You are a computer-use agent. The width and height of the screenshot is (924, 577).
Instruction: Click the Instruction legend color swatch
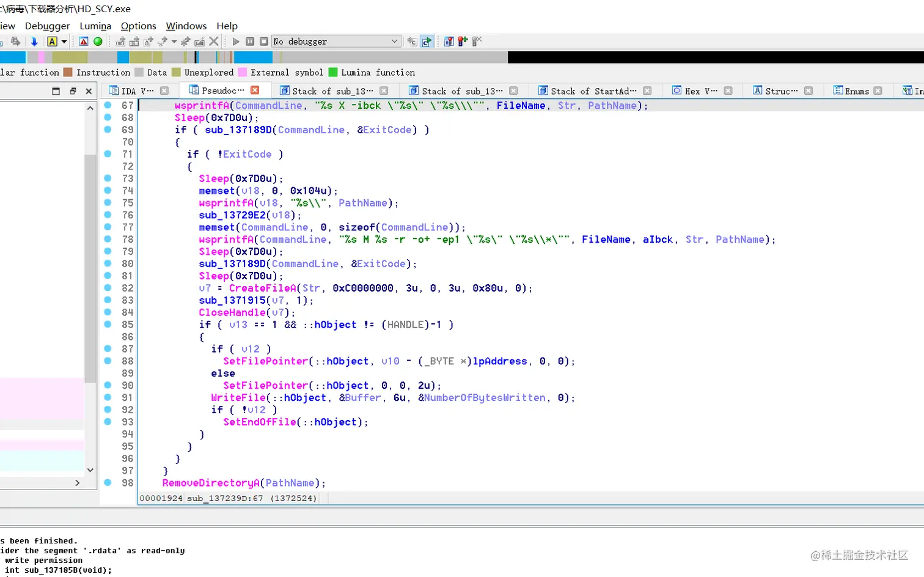click(68, 72)
